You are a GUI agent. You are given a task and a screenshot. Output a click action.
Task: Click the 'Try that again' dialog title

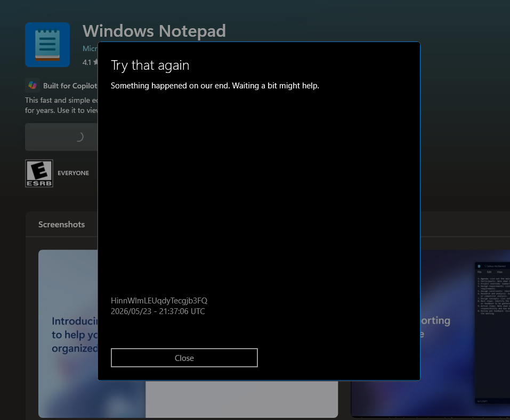pos(150,65)
